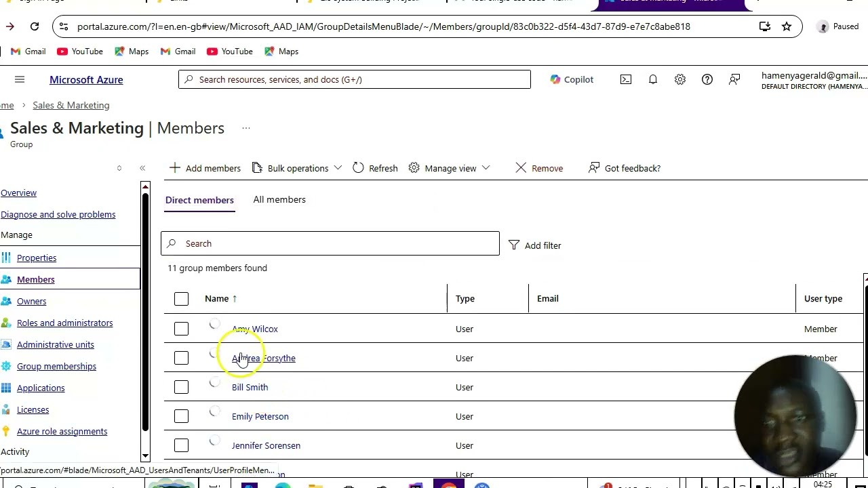Open the Azure portal hamburger menu
This screenshot has height=488, width=868.
click(x=20, y=79)
